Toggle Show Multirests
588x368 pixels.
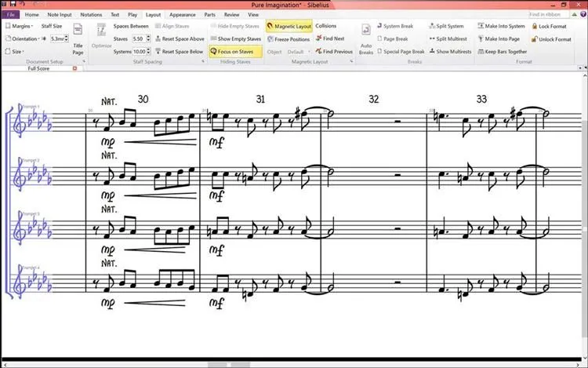coord(450,51)
